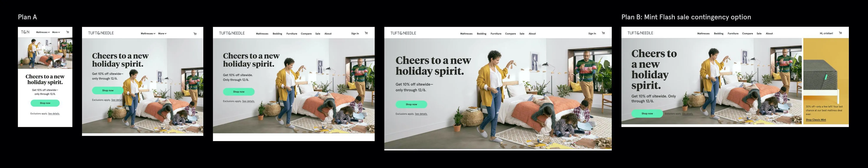Click the TUFT&NEEDLE logo in the tablet mockup
Viewport: 868px width, 168px height.
coord(101,33)
